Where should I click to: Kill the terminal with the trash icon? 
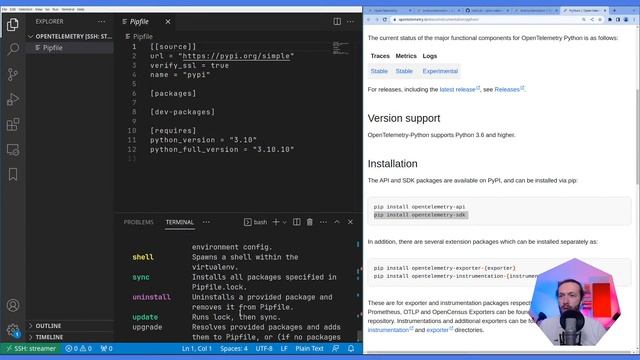point(310,222)
